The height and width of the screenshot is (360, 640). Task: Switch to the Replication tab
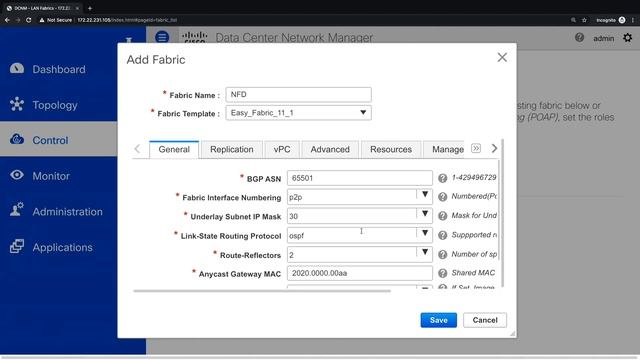click(x=231, y=149)
